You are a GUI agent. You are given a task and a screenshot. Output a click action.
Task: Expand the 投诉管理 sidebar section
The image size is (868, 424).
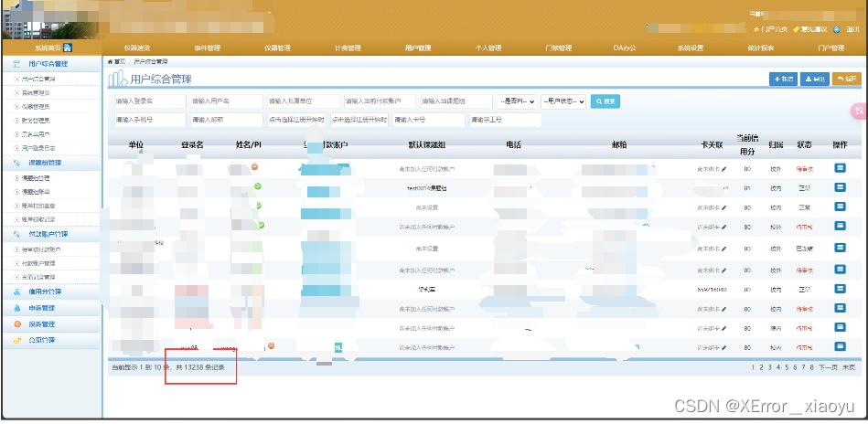(51, 324)
